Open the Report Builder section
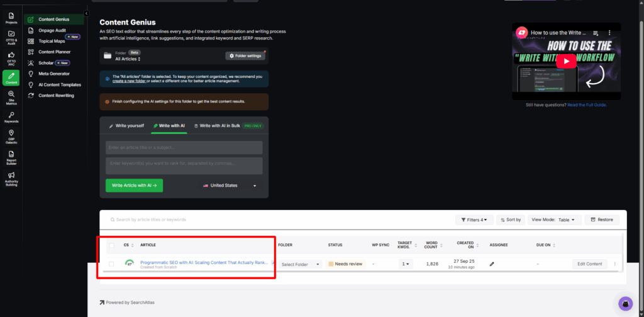 pyautogui.click(x=11, y=157)
